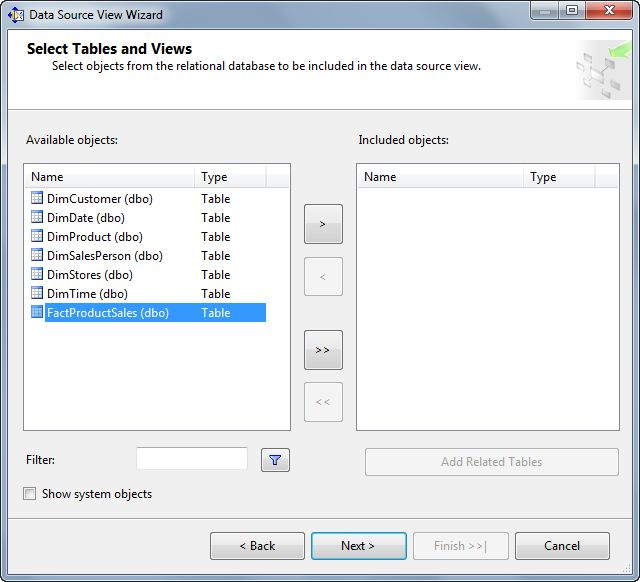Cancel the wizard
Image resolution: width=640 pixels, height=582 pixels.
[562, 546]
